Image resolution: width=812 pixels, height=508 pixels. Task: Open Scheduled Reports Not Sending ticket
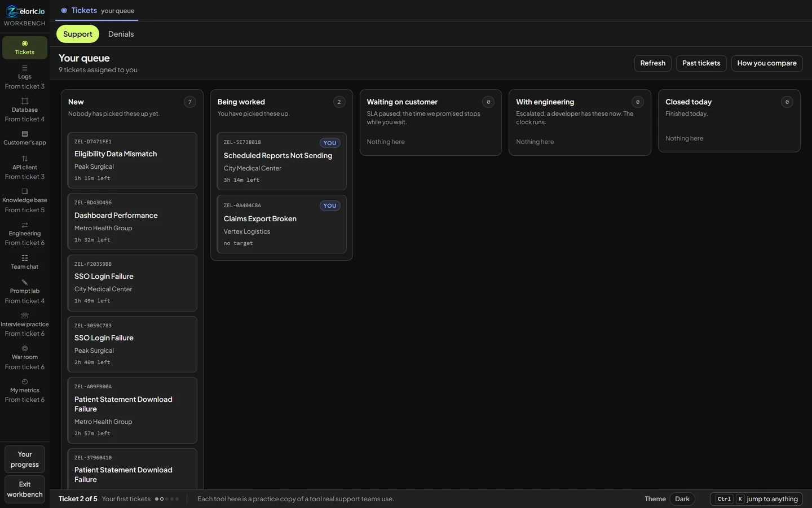point(281,161)
